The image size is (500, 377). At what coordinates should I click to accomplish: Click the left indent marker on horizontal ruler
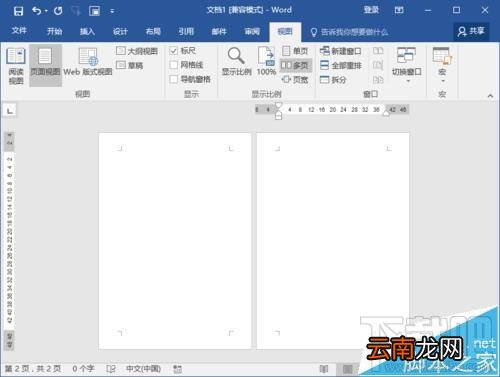278,116
